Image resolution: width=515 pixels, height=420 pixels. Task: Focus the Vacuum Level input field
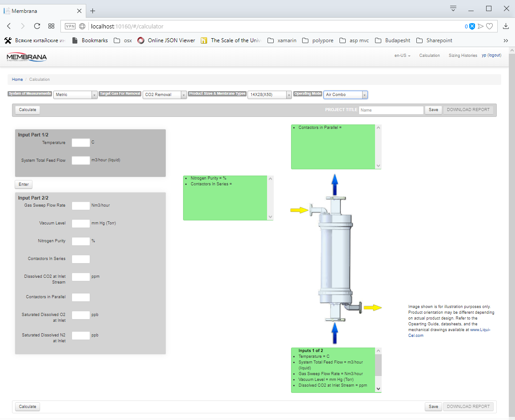[81, 224]
